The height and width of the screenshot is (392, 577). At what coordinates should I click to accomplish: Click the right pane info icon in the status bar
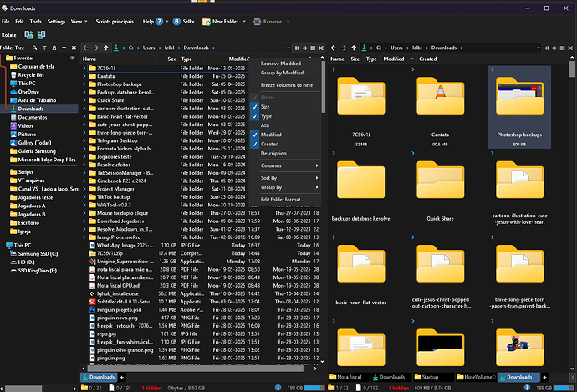click(x=528, y=388)
